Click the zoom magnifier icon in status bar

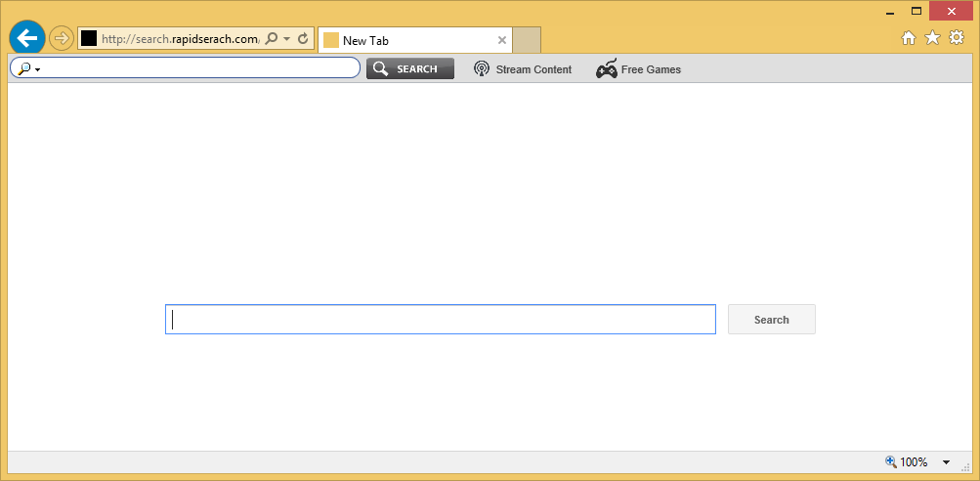click(x=891, y=461)
